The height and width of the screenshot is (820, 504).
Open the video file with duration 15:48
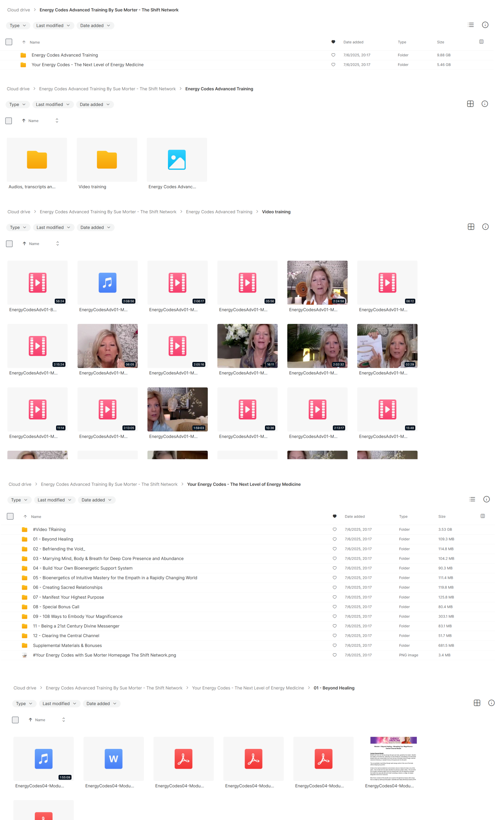coord(387,413)
